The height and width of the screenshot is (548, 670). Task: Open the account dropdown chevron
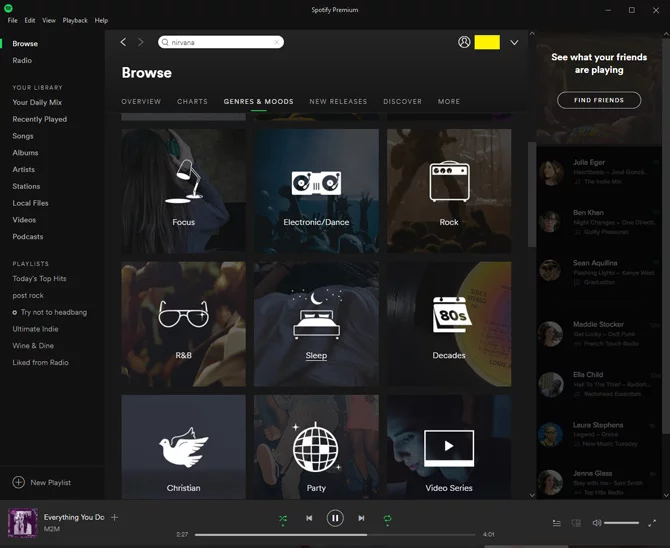pos(514,42)
